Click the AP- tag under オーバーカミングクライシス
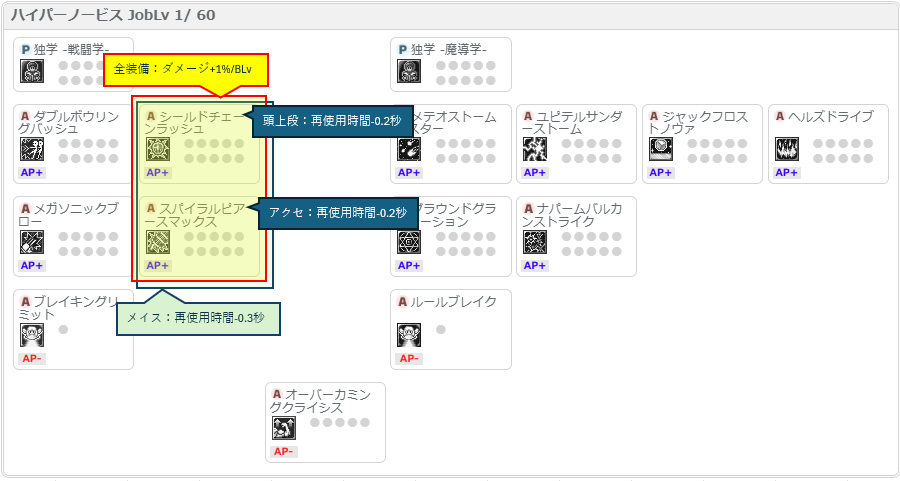Image resolution: width=900 pixels, height=481 pixels. (x=284, y=452)
